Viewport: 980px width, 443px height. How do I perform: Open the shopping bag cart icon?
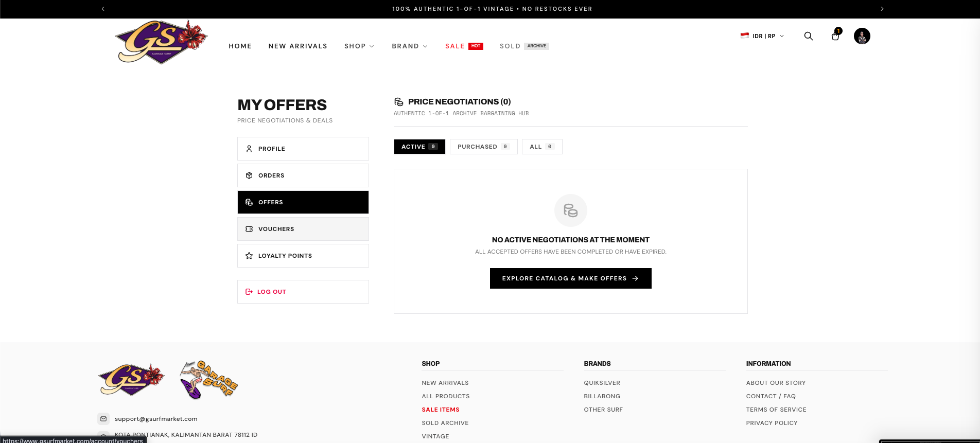pyautogui.click(x=835, y=36)
